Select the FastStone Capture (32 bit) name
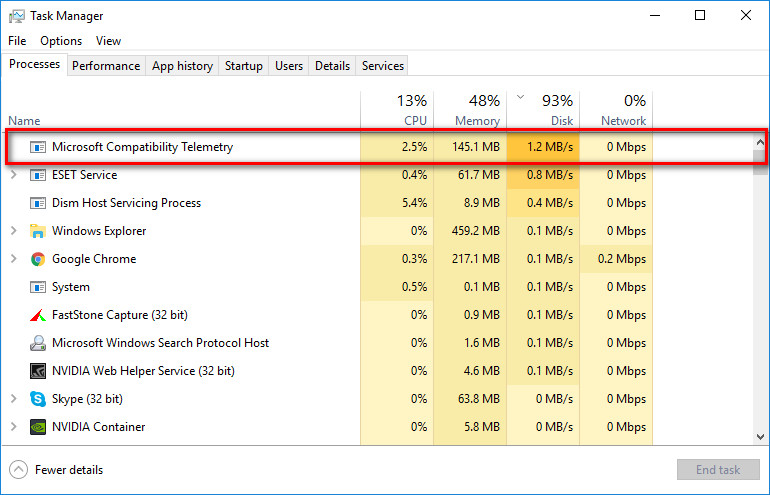The height and width of the screenshot is (495, 770). coord(120,315)
